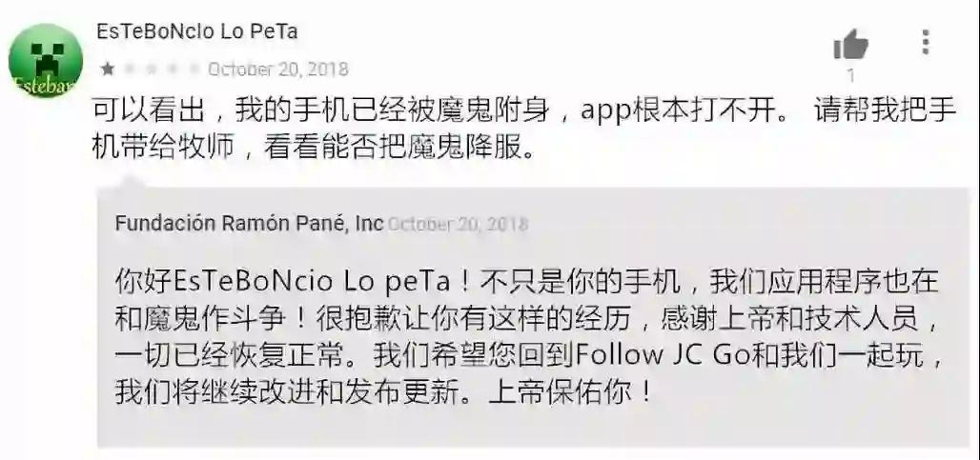
Task: Click the thumbs-up helpful icon
Action: (x=850, y=45)
